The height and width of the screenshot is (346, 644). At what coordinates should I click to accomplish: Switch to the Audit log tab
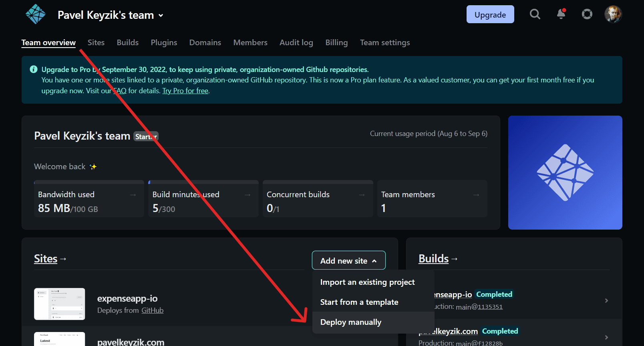click(x=296, y=42)
